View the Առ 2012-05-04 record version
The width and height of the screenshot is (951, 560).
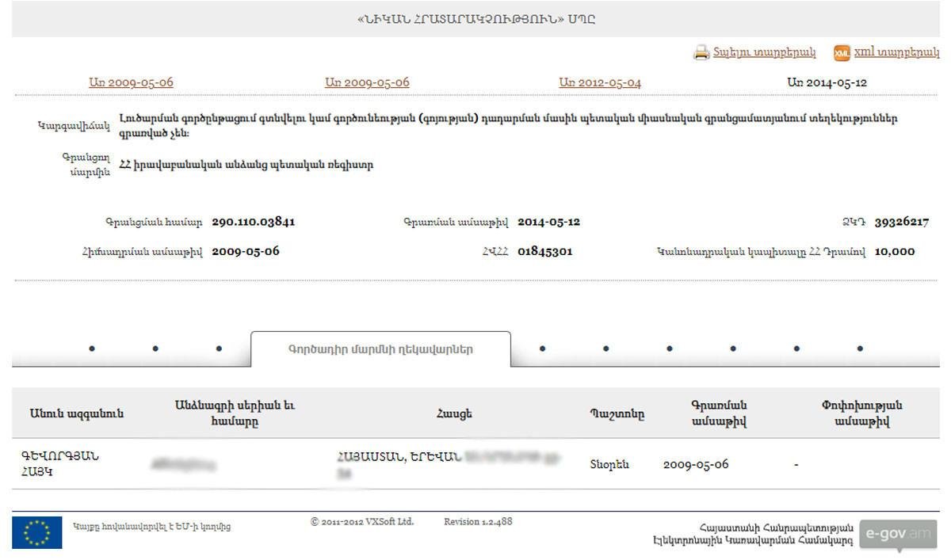click(600, 82)
